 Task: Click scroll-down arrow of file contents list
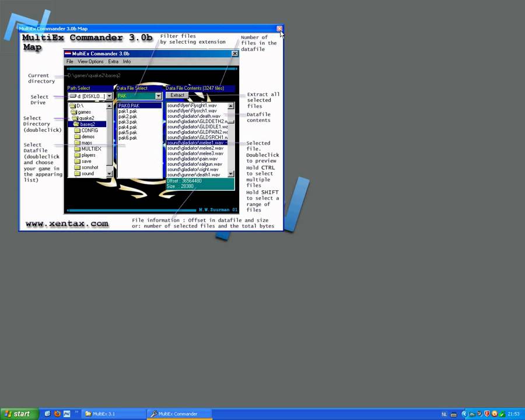(230, 174)
